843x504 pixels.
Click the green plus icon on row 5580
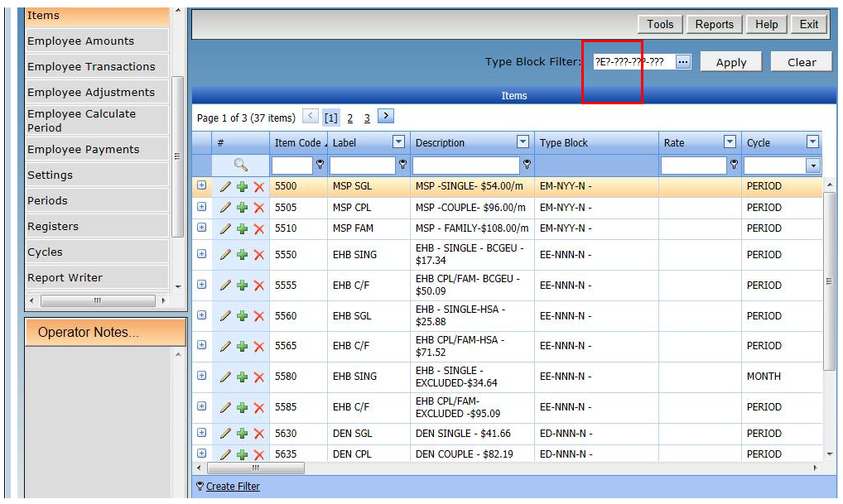(x=243, y=377)
